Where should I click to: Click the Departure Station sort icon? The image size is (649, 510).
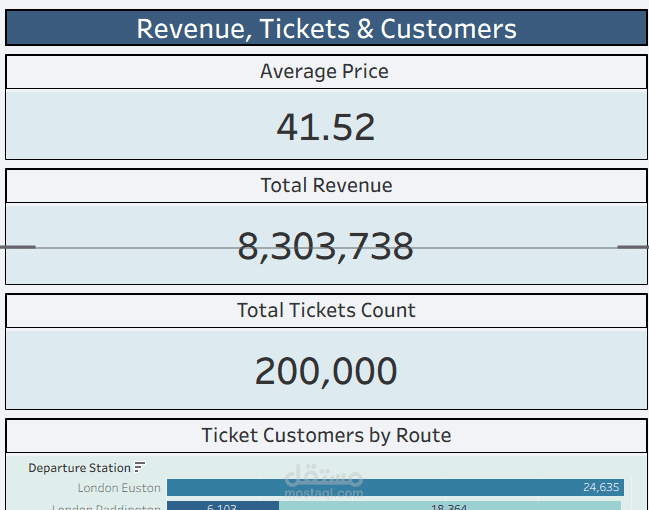click(x=140, y=467)
